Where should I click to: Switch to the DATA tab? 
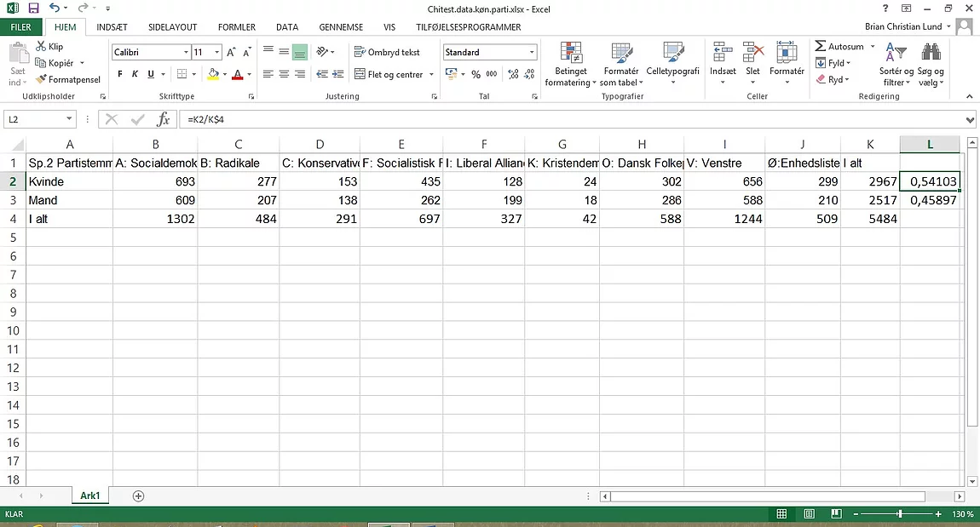click(287, 27)
